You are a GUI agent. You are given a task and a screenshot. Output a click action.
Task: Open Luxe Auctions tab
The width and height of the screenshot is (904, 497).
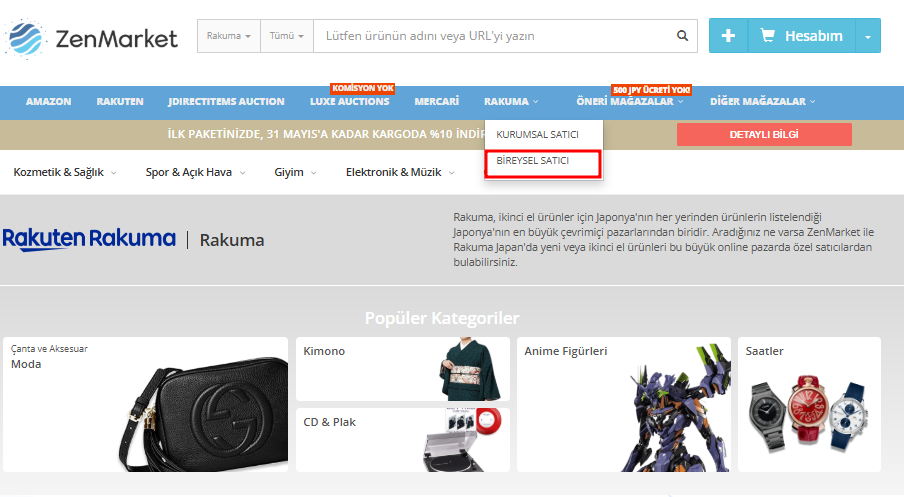(349, 101)
